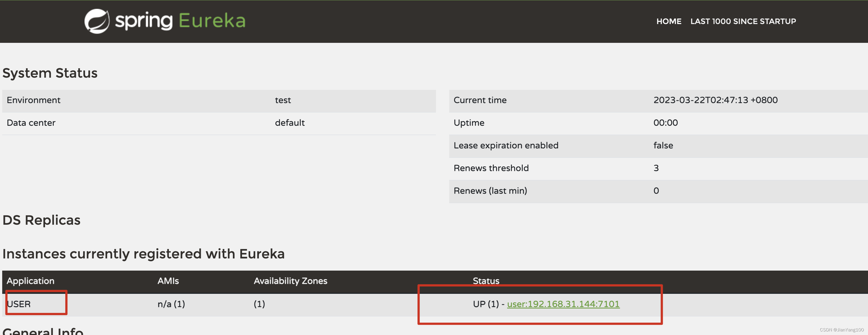This screenshot has height=335, width=868.
Task: Click the Uptime row showing 00:00
Action: click(x=665, y=122)
